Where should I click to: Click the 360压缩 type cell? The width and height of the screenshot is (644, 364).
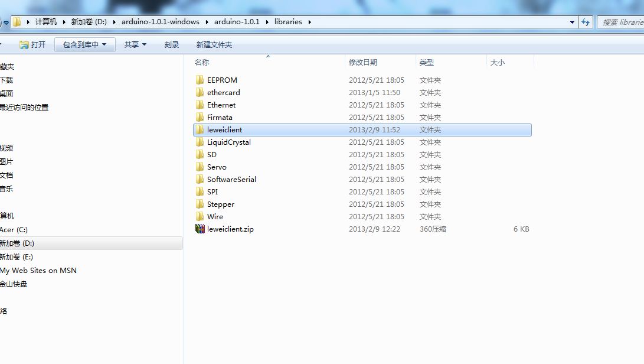[433, 229]
